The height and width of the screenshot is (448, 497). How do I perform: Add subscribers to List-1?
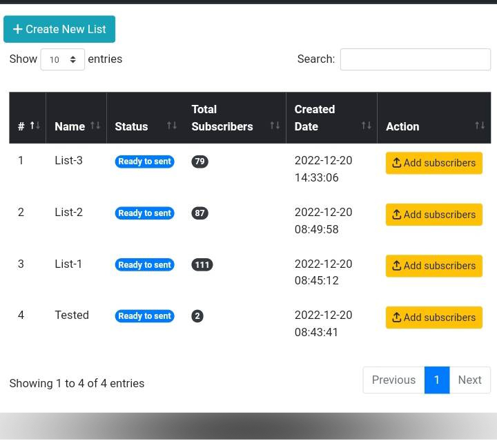(434, 266)
